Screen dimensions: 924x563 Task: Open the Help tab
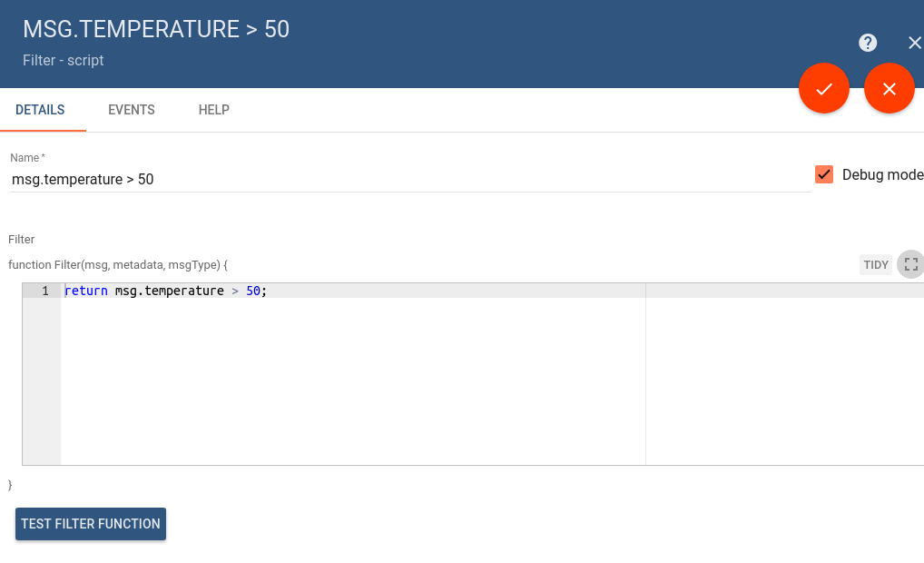pos(214,110)
